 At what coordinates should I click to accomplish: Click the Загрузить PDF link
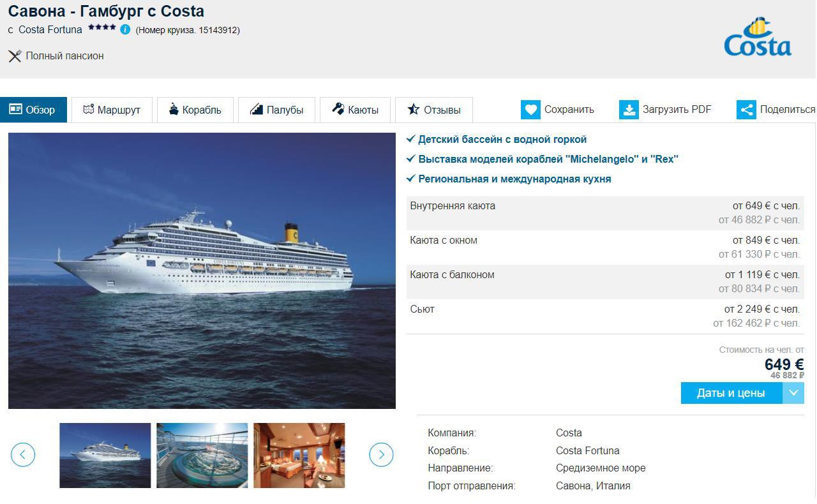coord(677,110)
